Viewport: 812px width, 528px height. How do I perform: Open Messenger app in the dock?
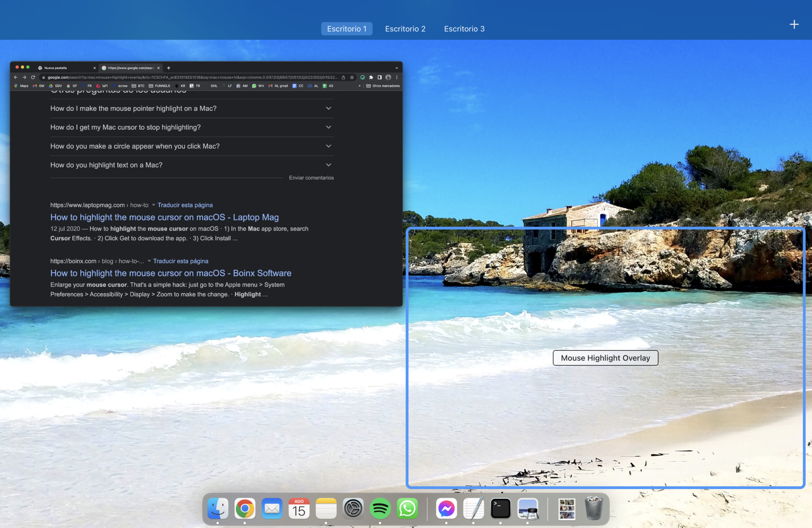(x=446, y=509)
